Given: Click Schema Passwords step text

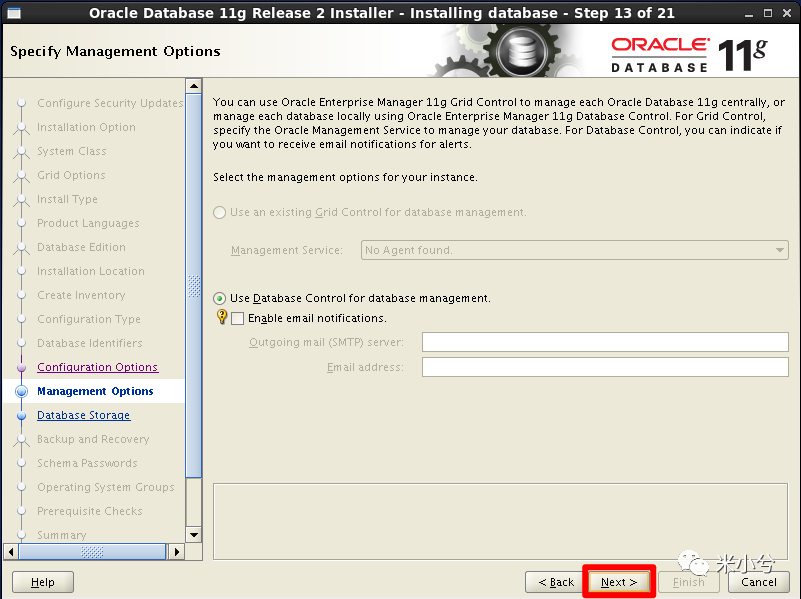Looking at the screenshot, I should 87,463.
